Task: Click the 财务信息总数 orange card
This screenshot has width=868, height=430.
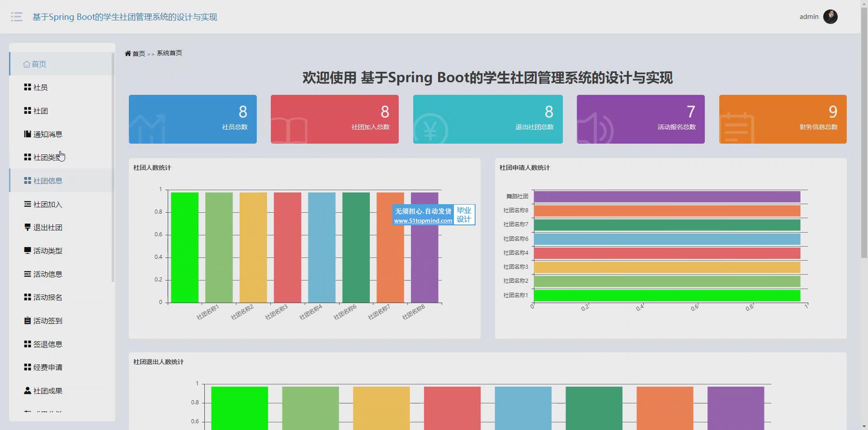Action: 783,119
